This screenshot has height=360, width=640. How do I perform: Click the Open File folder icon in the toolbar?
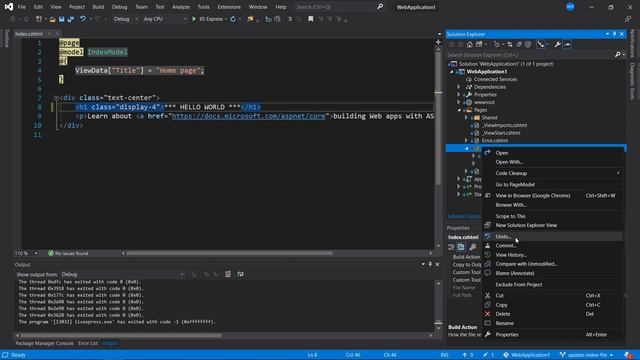click(x=52, y=19)
